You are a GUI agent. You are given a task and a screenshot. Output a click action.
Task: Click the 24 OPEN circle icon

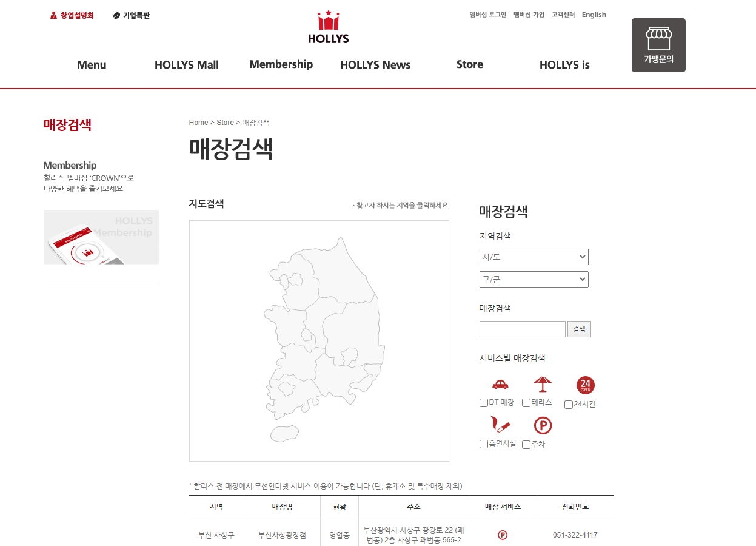(586, 385)
